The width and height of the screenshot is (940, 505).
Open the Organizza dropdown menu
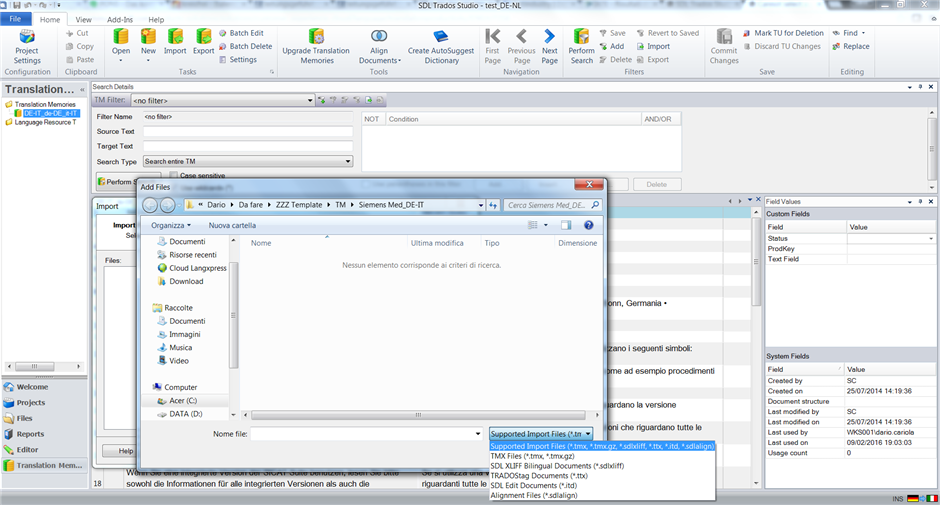[x=171, y=226]
